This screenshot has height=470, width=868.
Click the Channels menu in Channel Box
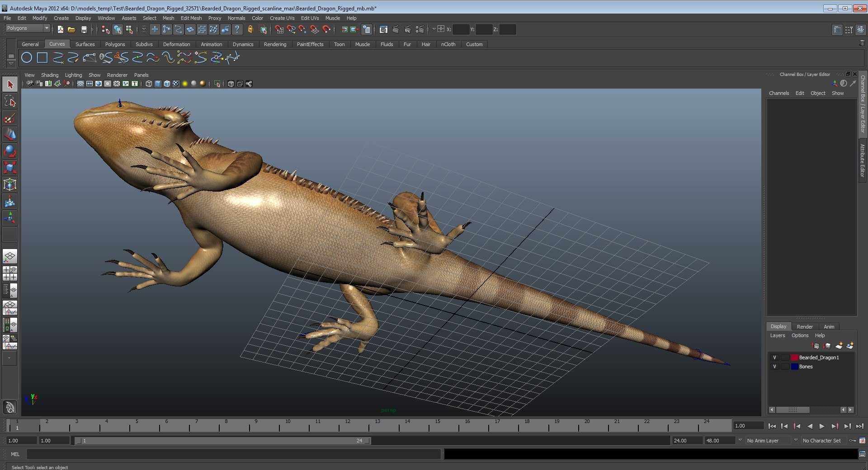pos(779,93)
